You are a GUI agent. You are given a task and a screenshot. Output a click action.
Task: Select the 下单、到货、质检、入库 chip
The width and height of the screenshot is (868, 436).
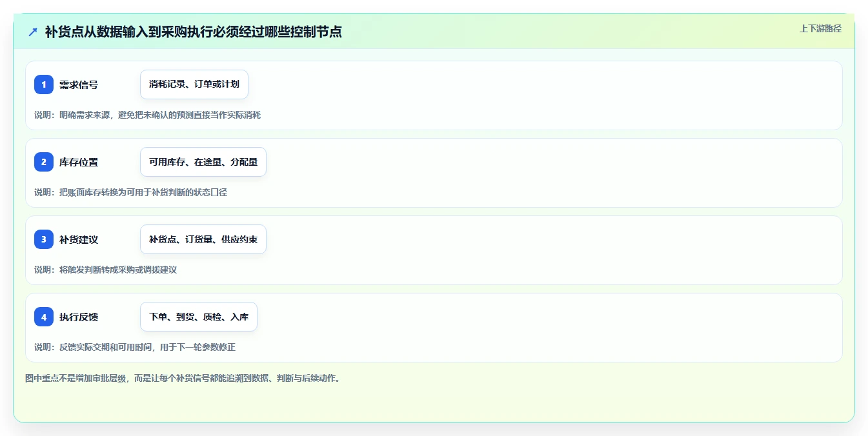point(199,317)
